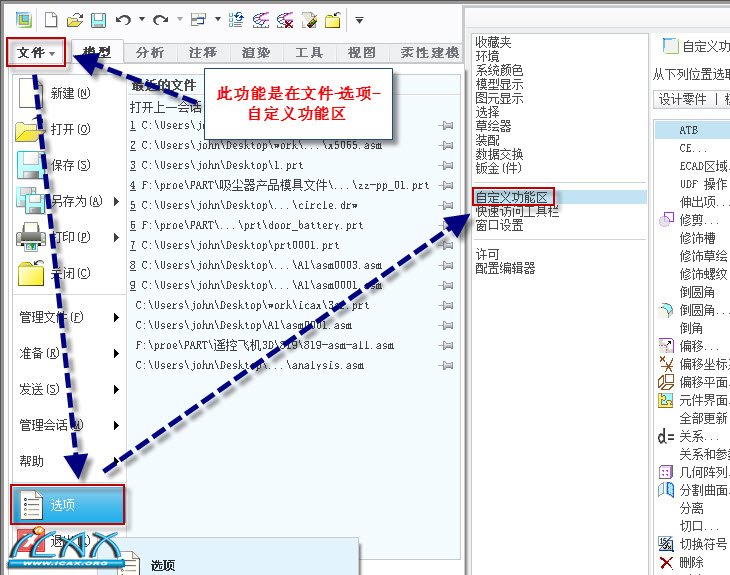Open the Windows switch dropdown arrow
The width and height of the screenshot is (730, 575).
pyautogui.click(x=217, y=20)
